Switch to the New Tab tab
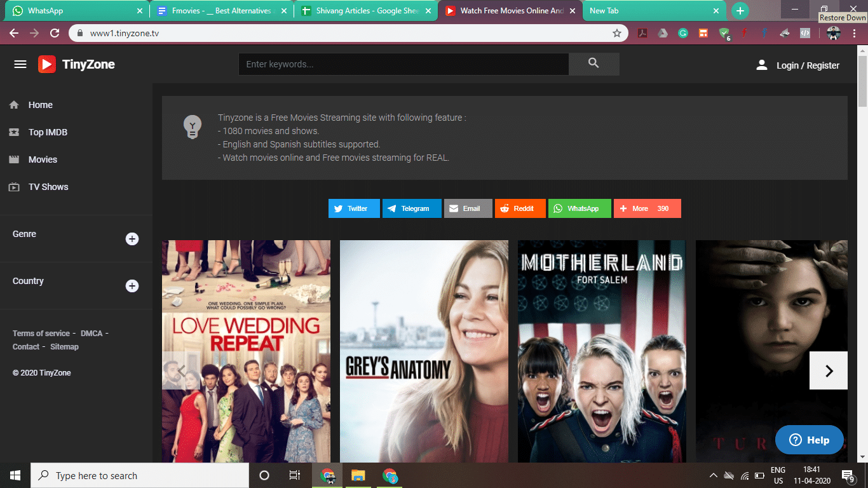 654,11
